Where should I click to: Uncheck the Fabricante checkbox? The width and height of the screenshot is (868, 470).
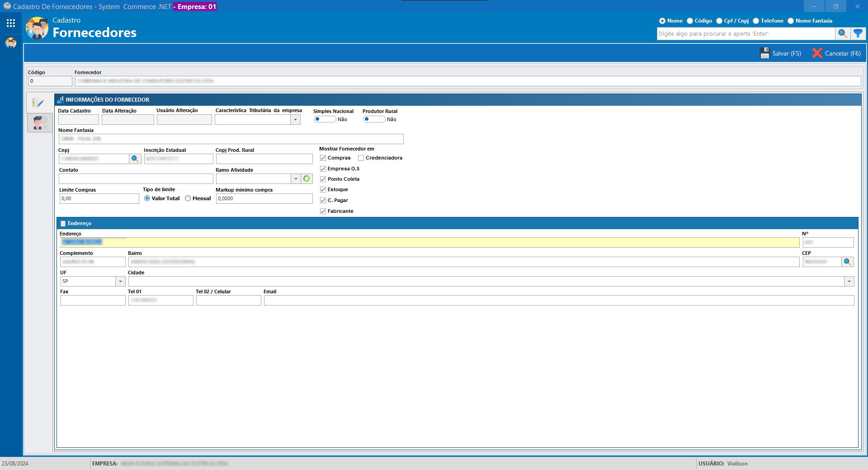click(323, 211)
